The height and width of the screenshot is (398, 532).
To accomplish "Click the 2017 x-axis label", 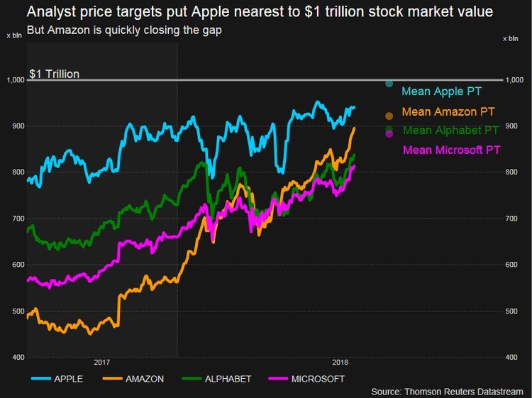I will (101, 362).
